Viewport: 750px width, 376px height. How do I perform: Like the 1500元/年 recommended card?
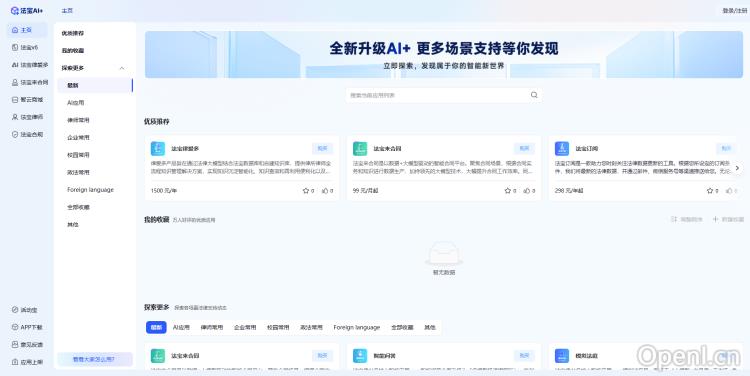tap(325, 190)
